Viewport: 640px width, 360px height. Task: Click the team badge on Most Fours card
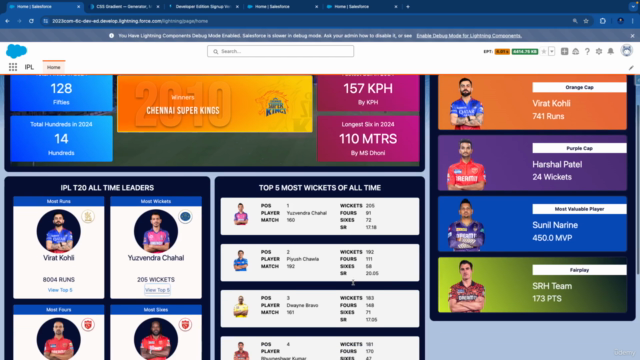coord(88,325)
